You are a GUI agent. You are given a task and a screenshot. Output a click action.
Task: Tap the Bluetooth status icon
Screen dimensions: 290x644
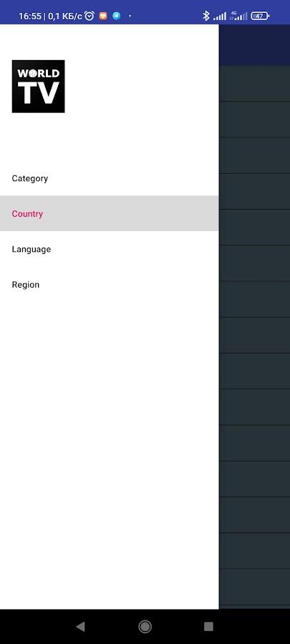click(x=206, y=16)
